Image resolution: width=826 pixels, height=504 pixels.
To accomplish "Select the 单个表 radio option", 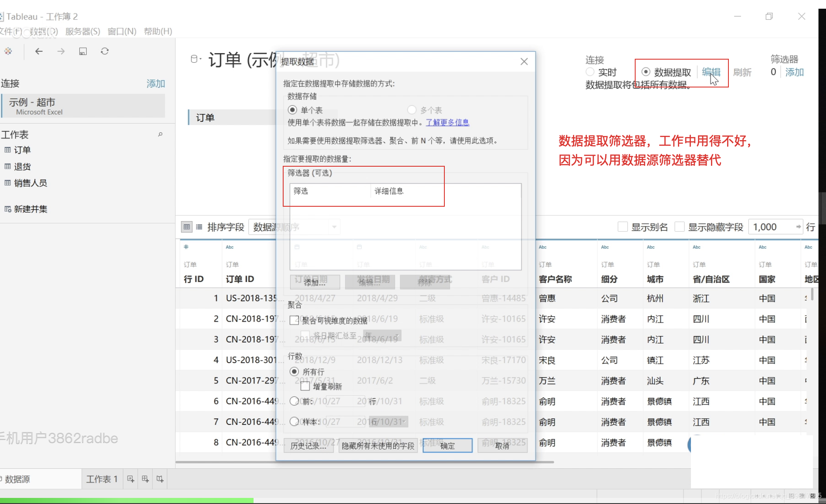I will pos(293,110).
